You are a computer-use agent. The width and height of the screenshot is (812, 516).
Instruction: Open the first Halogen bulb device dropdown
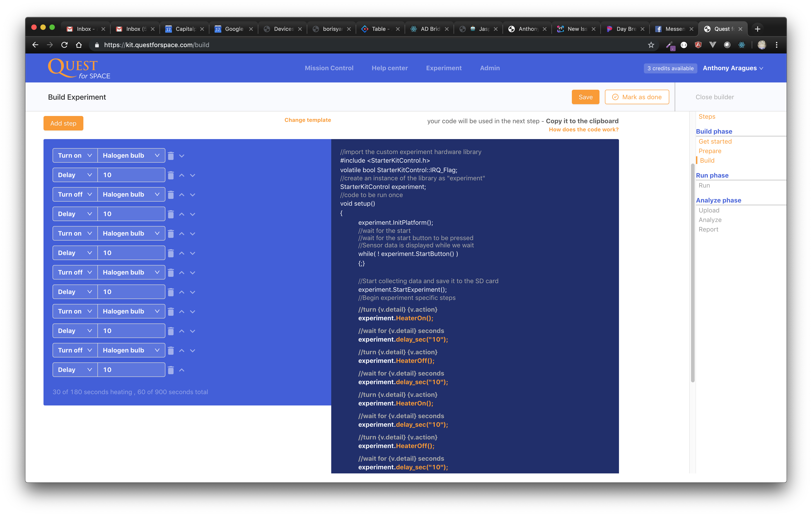click(131, 155)
